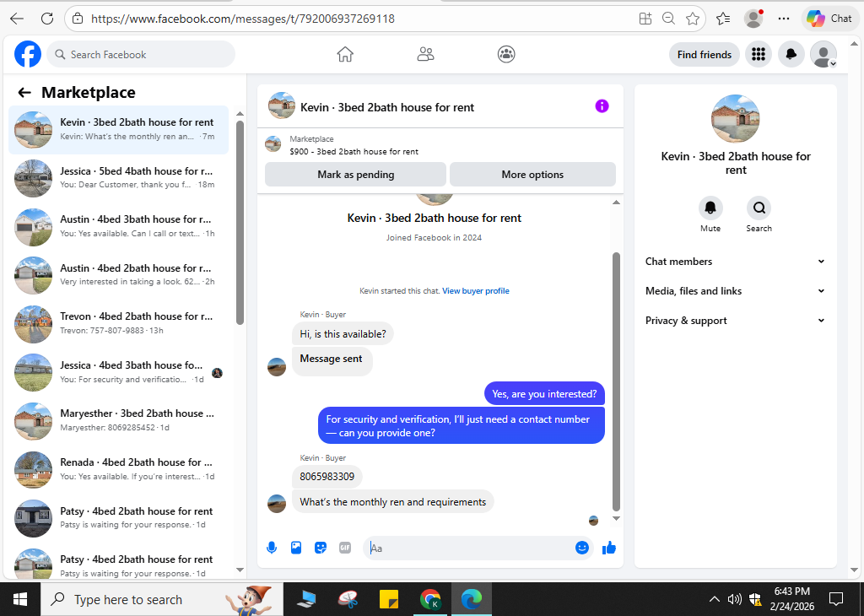This screenshot has width=864, height=616.
Task: Open Jessica 5bed 4bath house conversation
Action: pos(118,178)
